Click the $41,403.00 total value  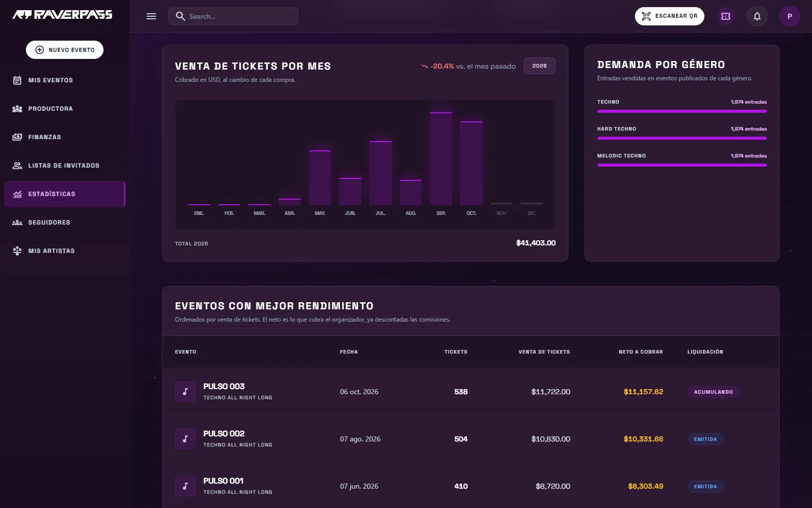click(536, 243)
